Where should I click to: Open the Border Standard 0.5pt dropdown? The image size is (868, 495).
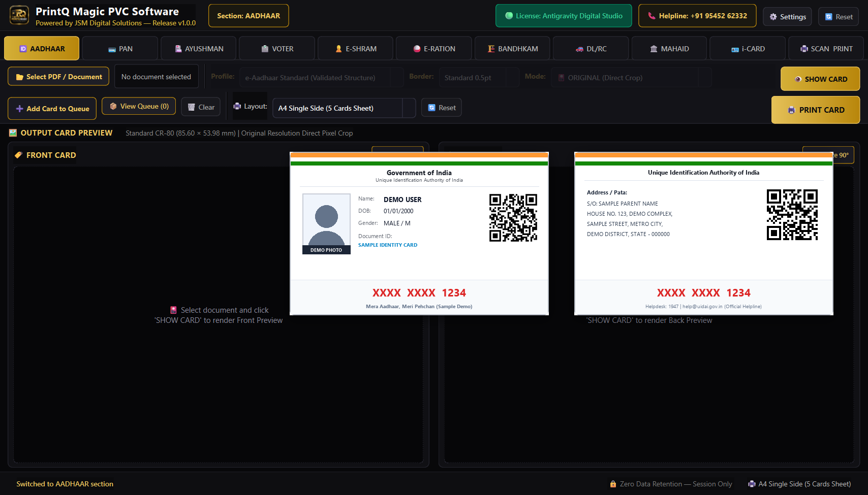(479, 78)
